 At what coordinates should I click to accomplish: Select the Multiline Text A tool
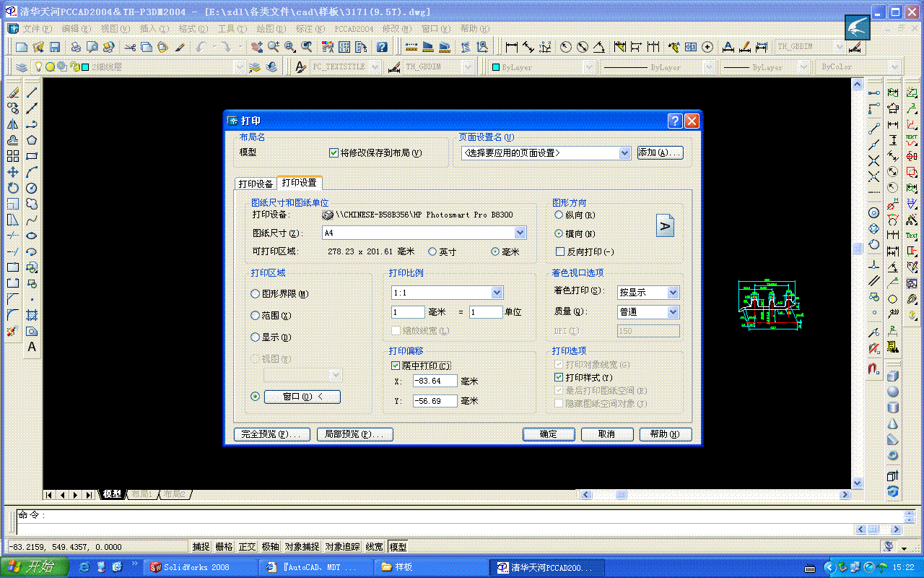[x=32, y=347]
